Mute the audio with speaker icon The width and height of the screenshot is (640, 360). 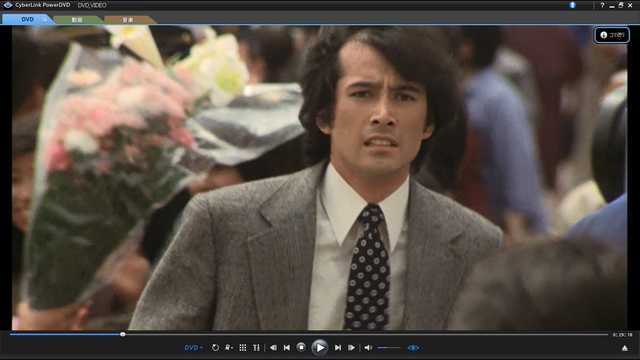(368, 348)
